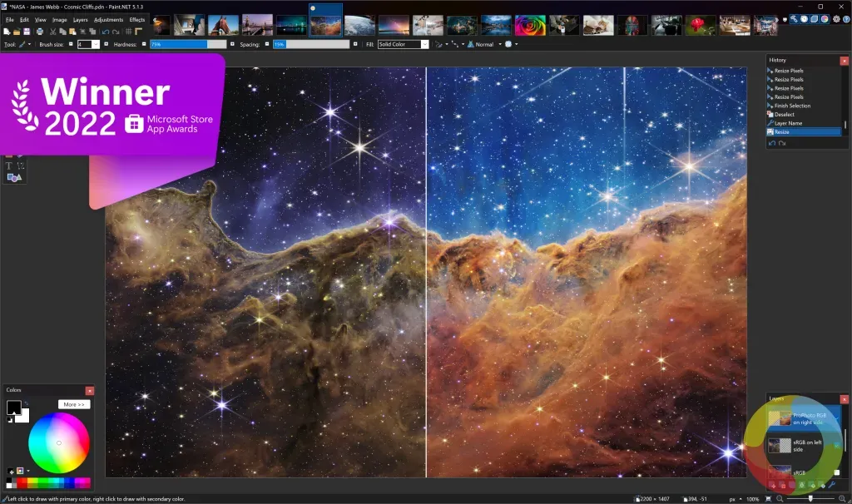The width and height of the screenshot is (852, 504).
Task: Select the rainbow rose image thumbnail
Action: 530,25
